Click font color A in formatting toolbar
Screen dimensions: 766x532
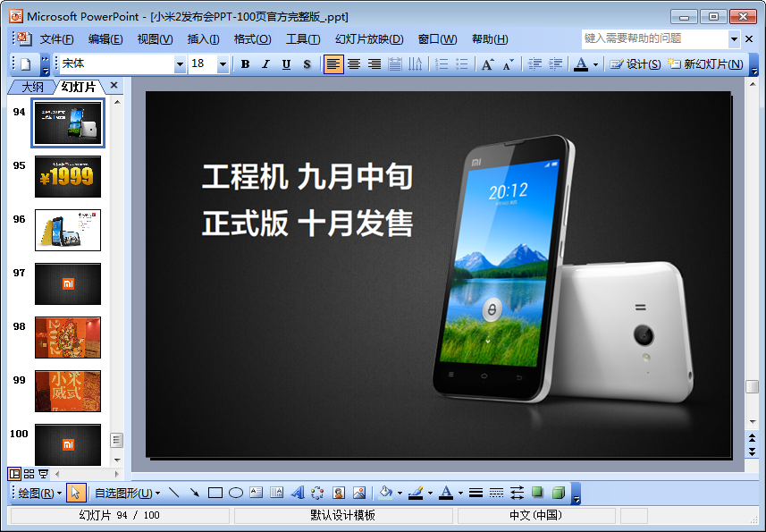tap(581, 64)
